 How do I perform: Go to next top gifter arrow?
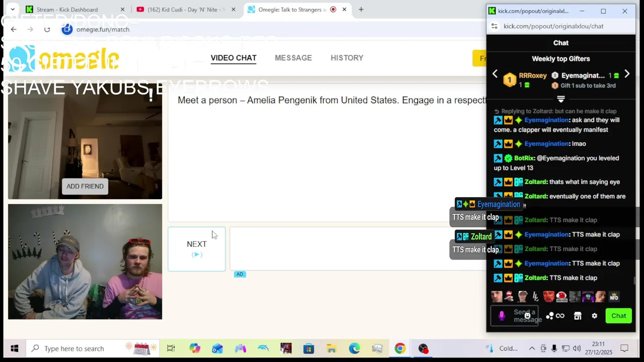[x=627, y=74]
